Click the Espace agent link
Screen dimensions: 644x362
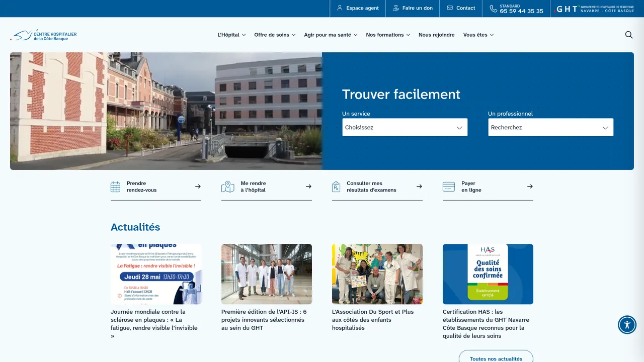coord(358,8)
